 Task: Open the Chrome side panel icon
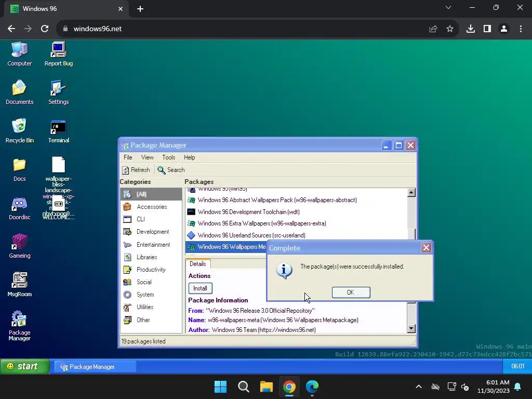click(x=487, y=29)
